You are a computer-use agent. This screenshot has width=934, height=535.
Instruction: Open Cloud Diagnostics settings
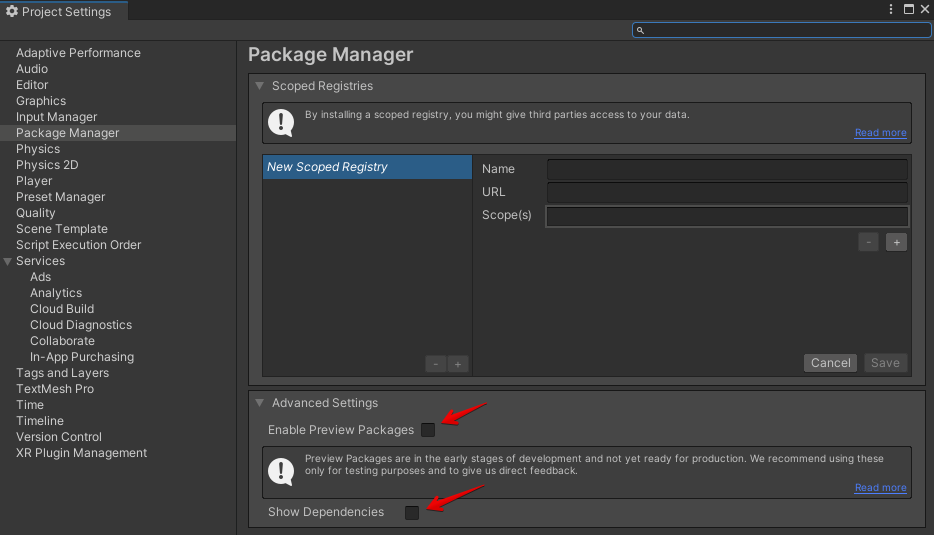(x=81, y=325)
